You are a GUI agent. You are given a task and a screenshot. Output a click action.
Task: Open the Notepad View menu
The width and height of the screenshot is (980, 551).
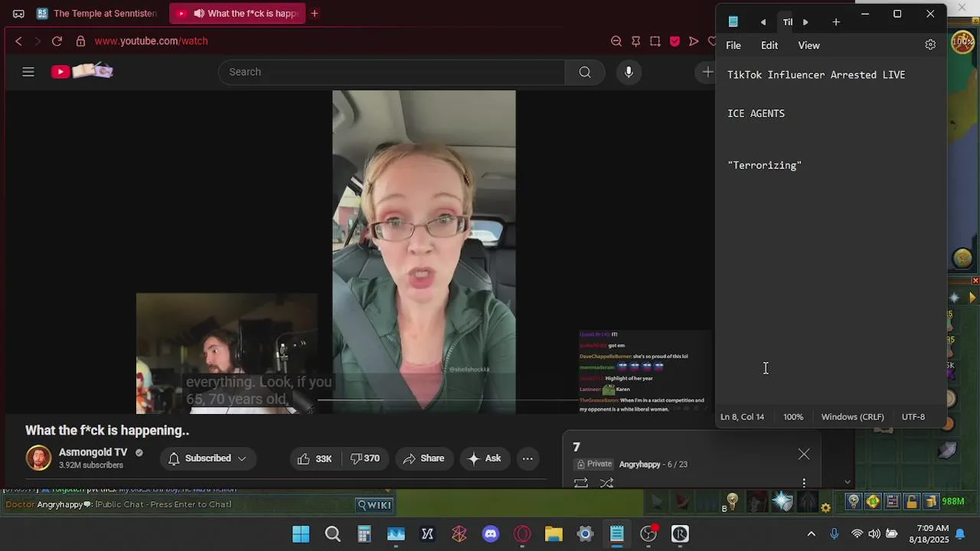808,45
